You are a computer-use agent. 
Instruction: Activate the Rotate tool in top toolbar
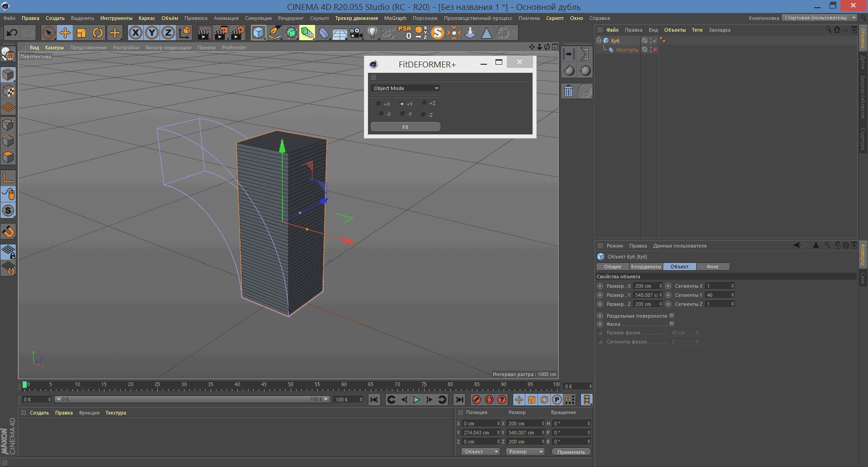click(x=98, y=33)
